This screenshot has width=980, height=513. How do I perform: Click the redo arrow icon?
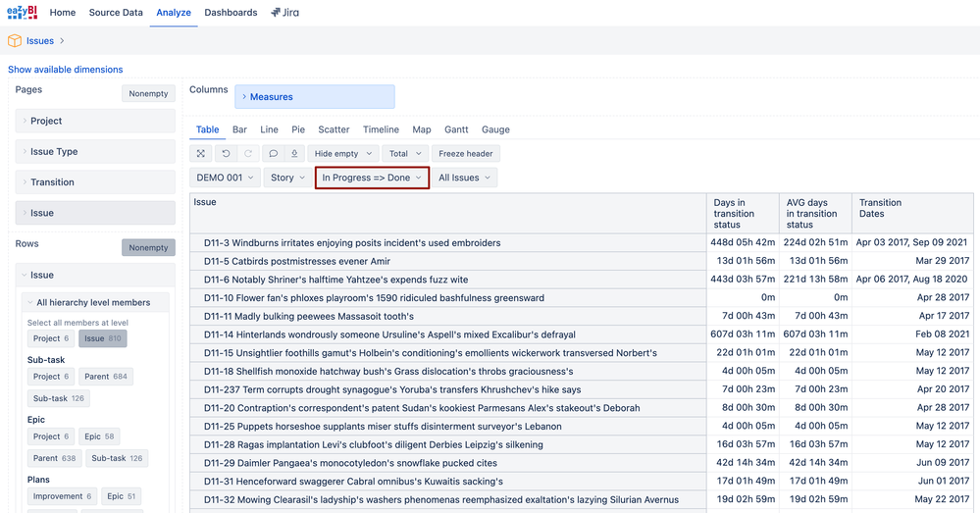(248, 154)
